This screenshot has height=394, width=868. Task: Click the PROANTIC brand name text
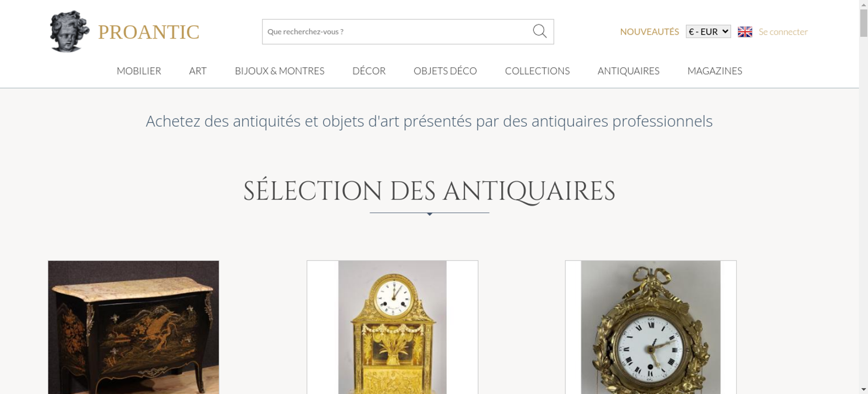coord(148,32)
